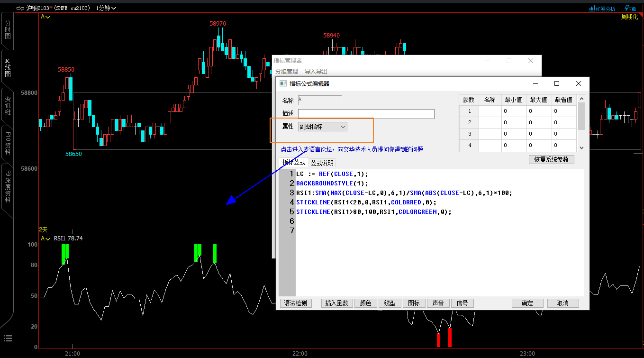The width and height of the screenshot is (644, 358).
Task: Click the RSI1 78.74 value label
Action: 68,239
